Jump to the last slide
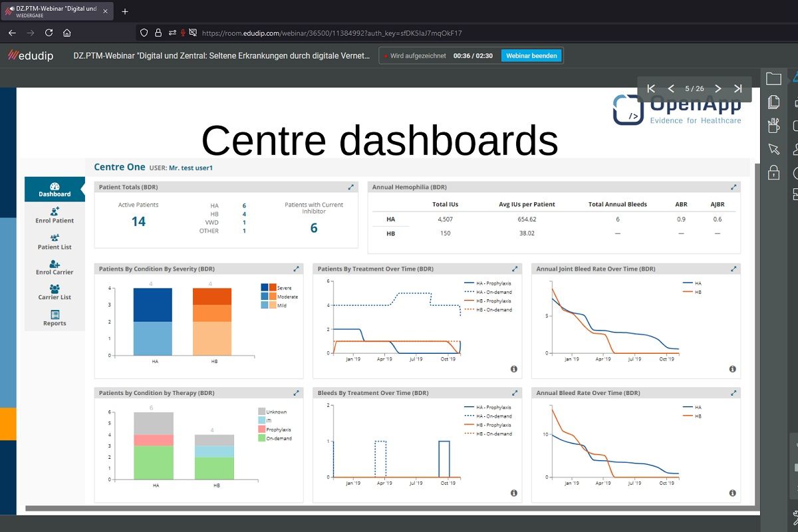This screenshot has width=798, height=532. coord(737,88)
